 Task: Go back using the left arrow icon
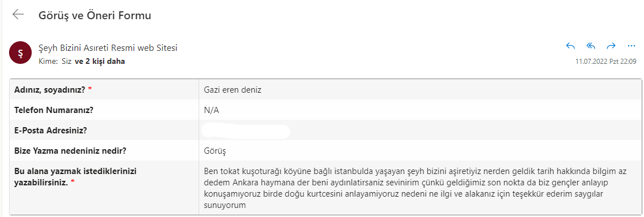(18, 15)
